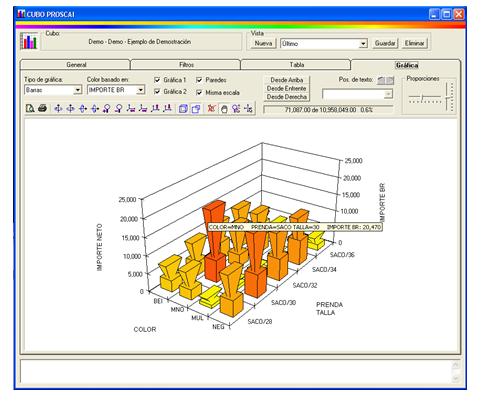479x398 pixels.
Task: Toggle the Gráfica 1 checkbox
Action: coord(157,80)
